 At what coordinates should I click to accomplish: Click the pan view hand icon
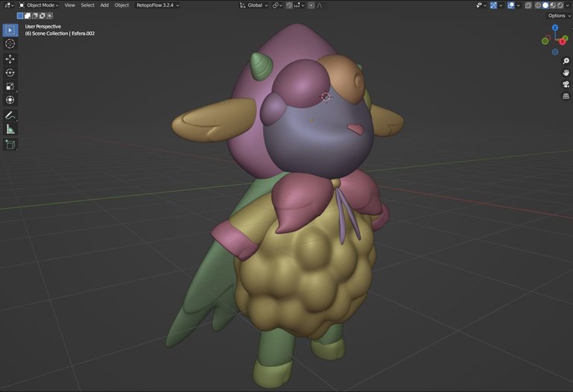click(x=566, y=72)
